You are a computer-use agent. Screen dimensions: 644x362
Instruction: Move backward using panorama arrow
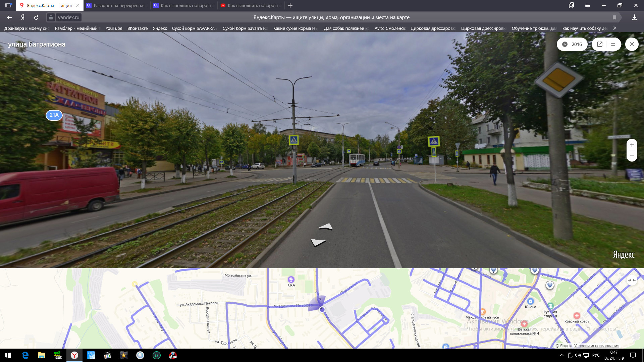tap(318, 242)
